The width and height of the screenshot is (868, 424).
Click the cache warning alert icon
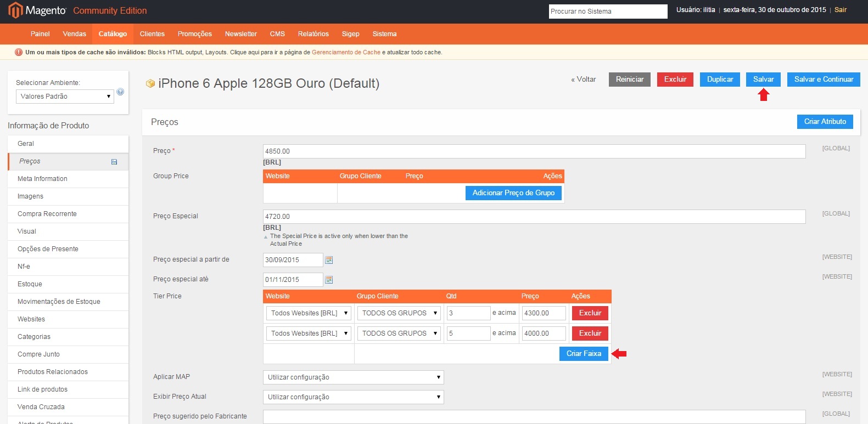coord(19,52)
